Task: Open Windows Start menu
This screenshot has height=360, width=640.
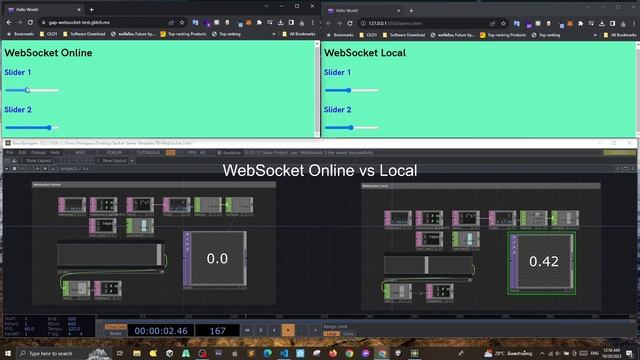Action: [7, 353]
